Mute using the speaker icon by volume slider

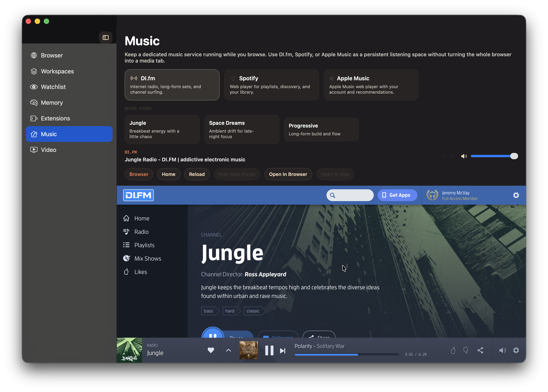[464, 156]
